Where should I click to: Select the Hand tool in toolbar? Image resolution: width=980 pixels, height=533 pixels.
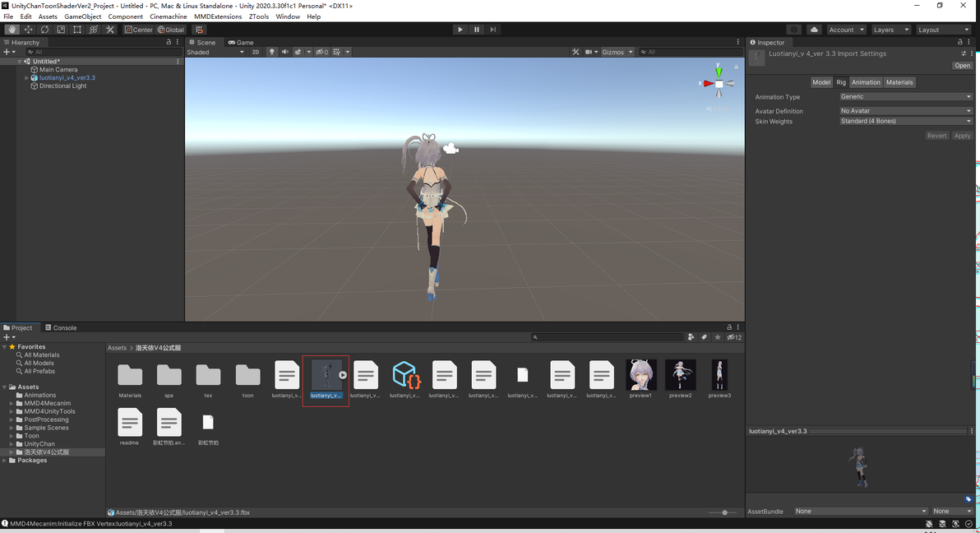(x=12, y=30)
